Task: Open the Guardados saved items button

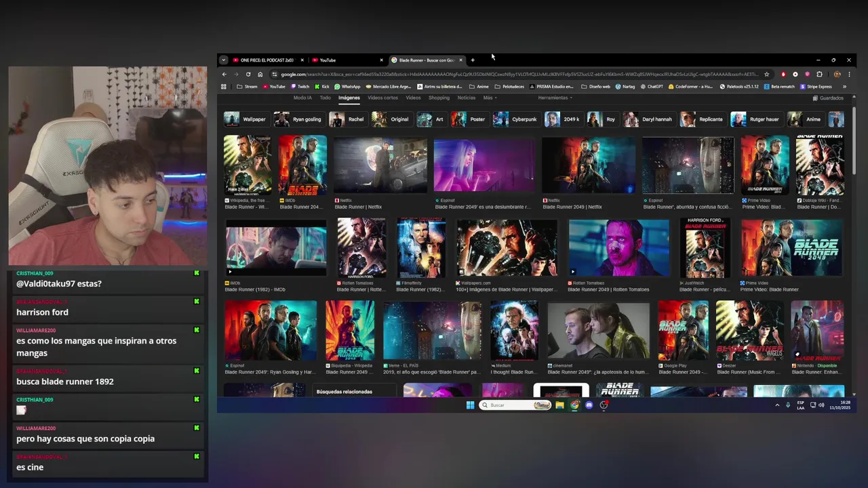Action: coord(828,98)
